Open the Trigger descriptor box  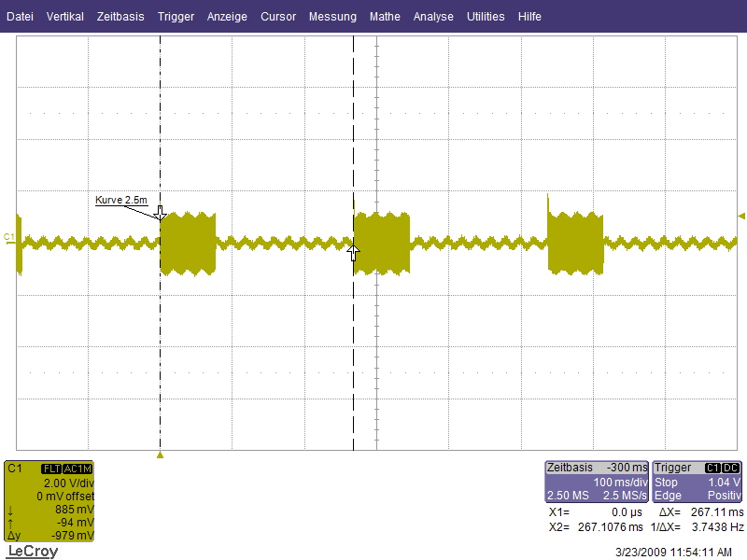(x=697, y=482)
